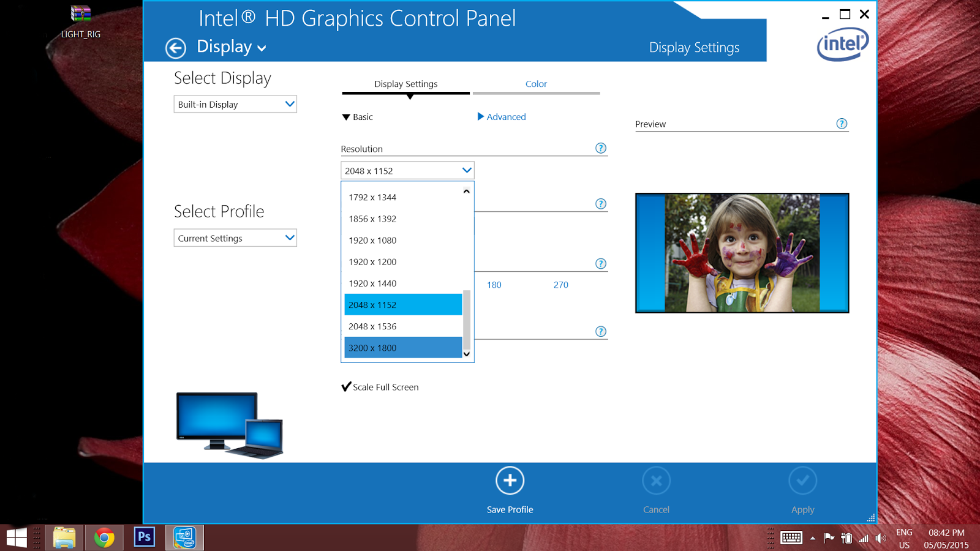Click the Action Center flag icon

(x=829, y=538)
